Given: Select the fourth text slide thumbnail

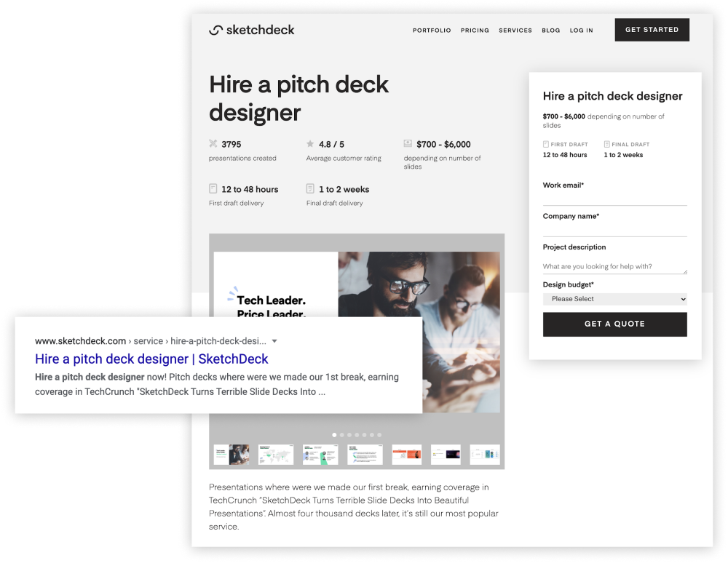Looking at the screenshot, I should [x=365, y=455].
